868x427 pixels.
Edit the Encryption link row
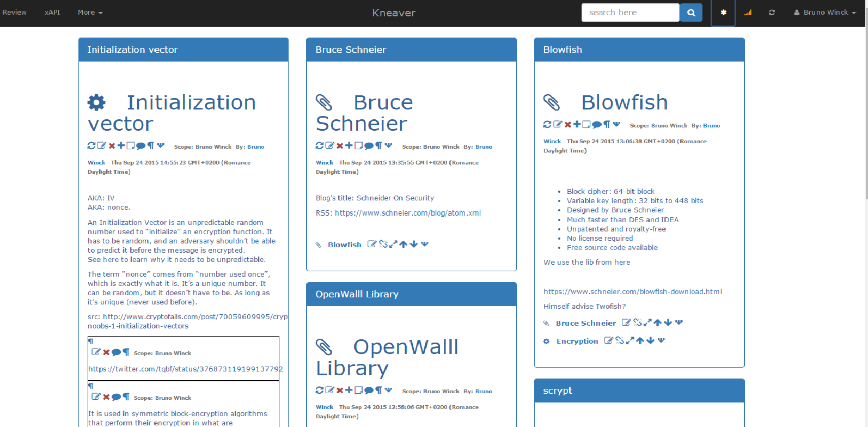coord(609,340)
